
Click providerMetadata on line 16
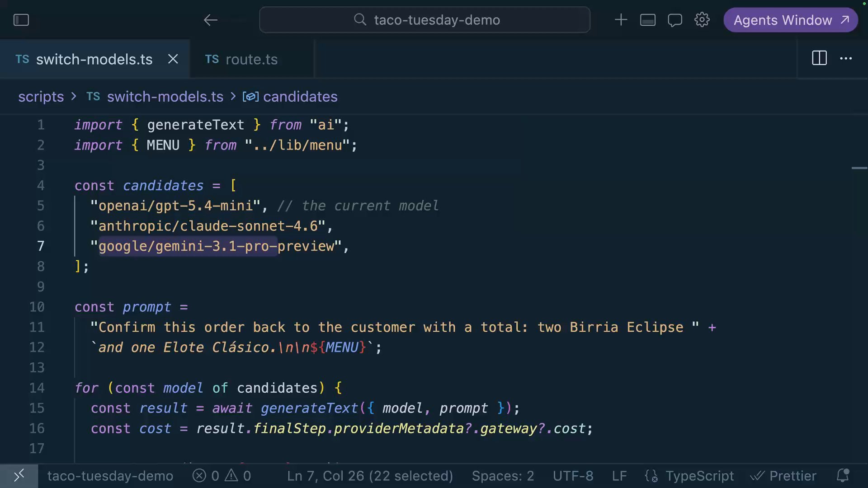[x=399, y=428]
